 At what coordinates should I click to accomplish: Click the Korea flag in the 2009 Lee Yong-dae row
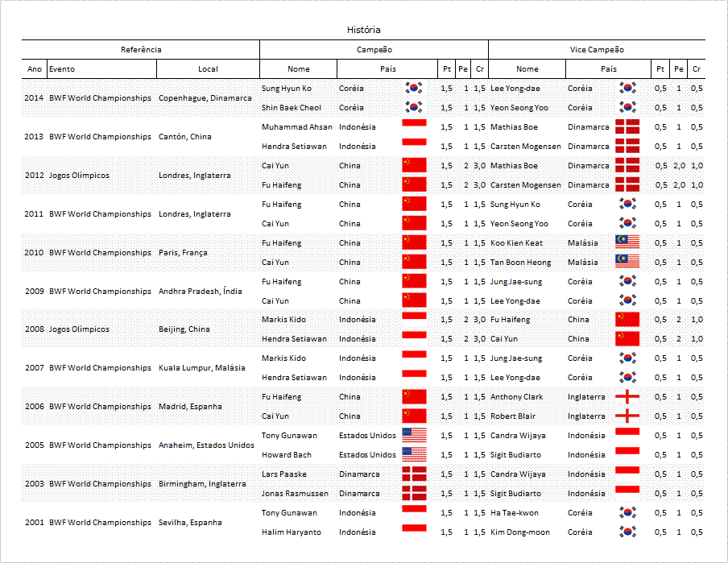627,300
